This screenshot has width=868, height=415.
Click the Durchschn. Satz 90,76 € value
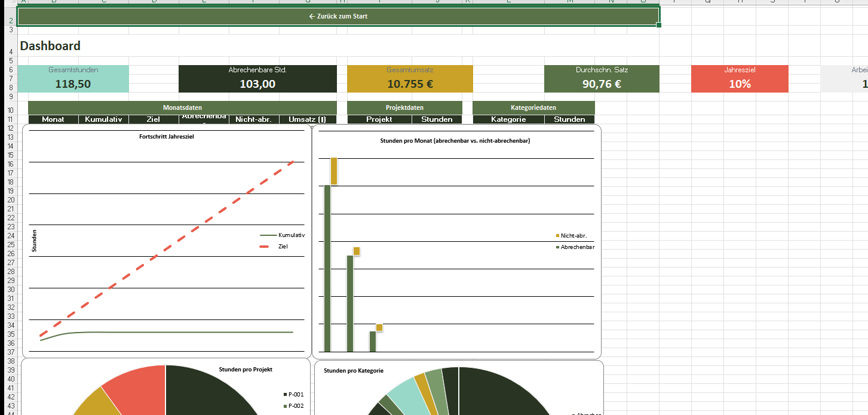pos(602,84)
